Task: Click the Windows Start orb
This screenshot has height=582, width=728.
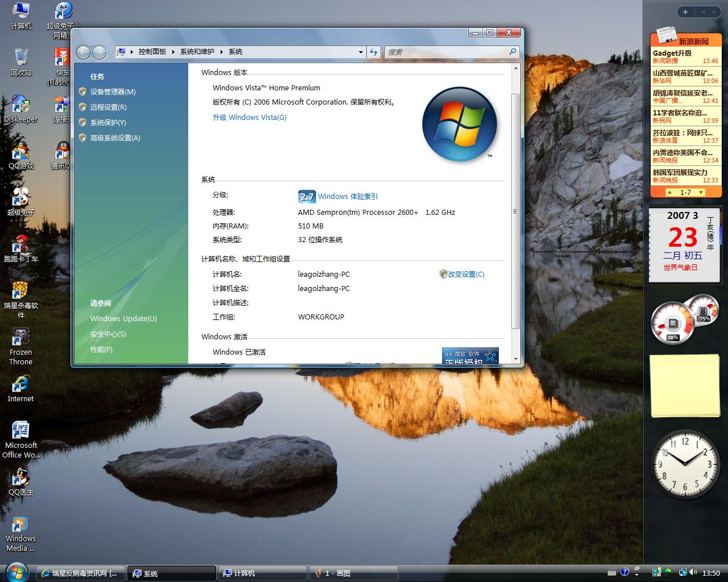Action: point(16,572)
